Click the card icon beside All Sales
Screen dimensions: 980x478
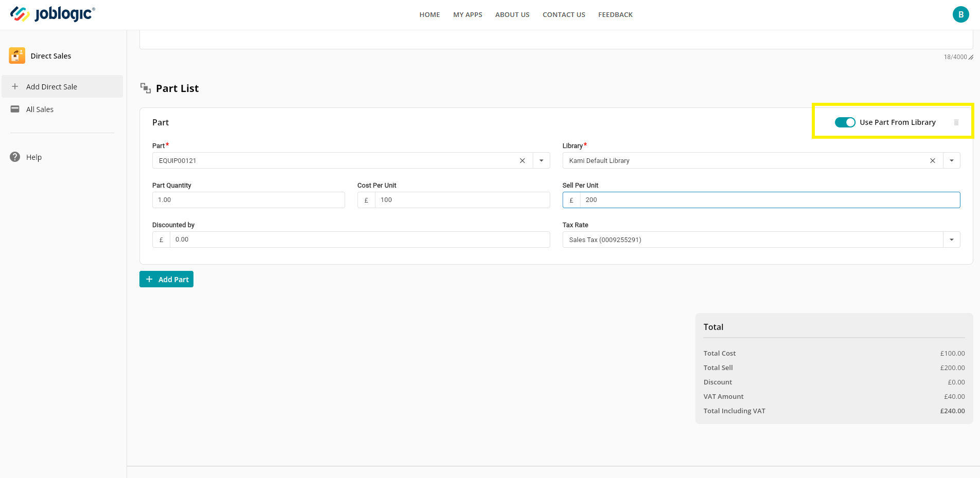click(x=15, y=109)
